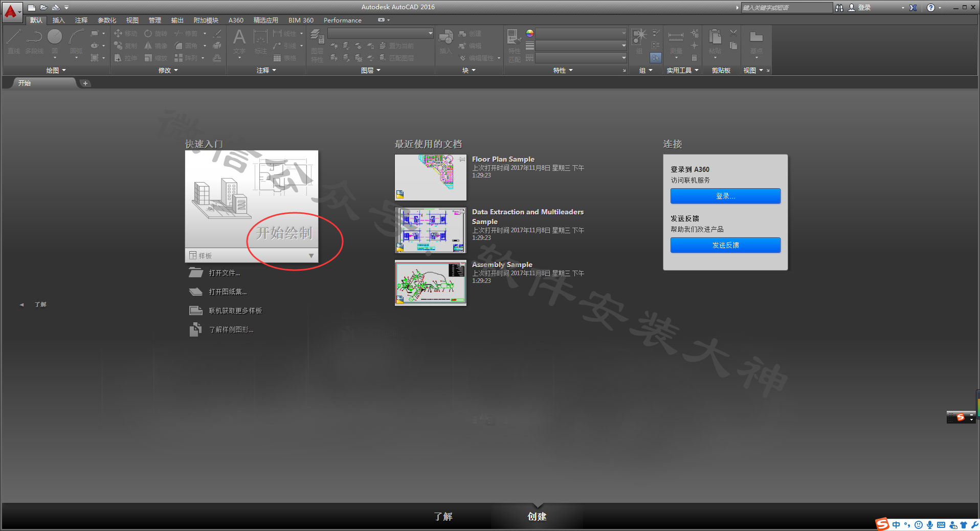This screenshot has width=980, height=531.
Task: Click 打开图纸集... link
Action: (228, 292)
